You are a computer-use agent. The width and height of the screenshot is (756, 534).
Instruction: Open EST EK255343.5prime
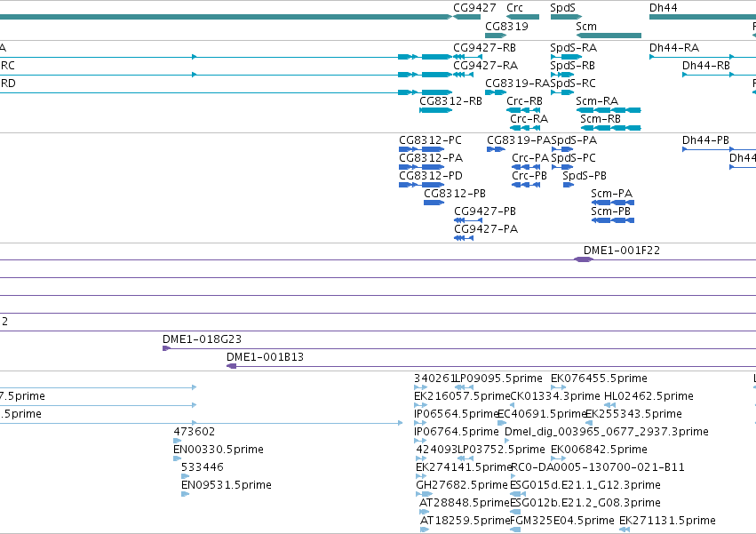click(x=633, y=414)
